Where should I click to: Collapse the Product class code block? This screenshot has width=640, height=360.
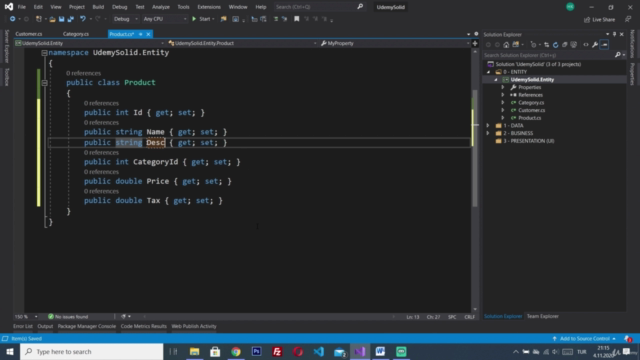click(44, 83)
